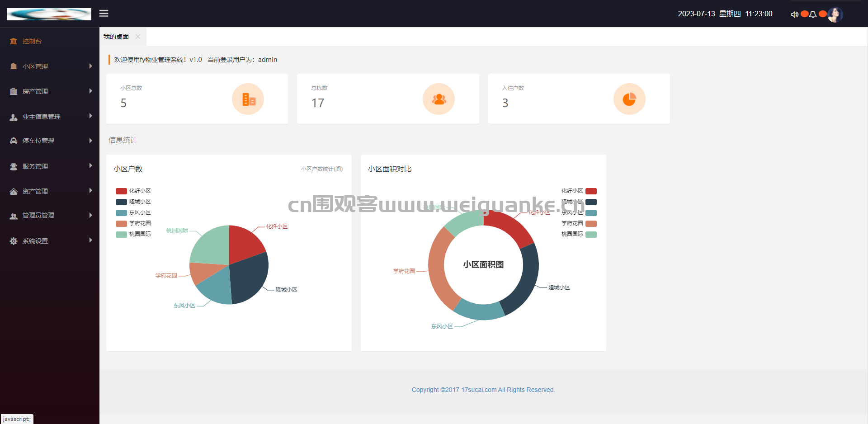Toggle the hamburger sidebar menu icon

pos(104,14)
